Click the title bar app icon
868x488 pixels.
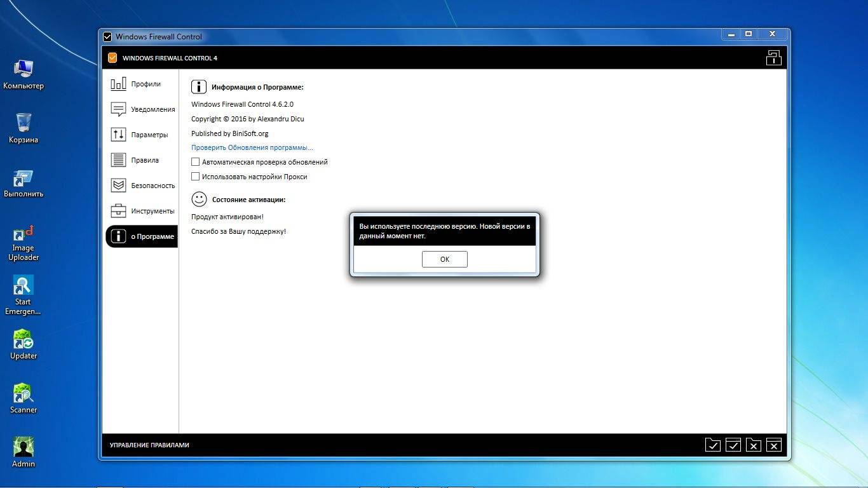[x=107, y=37]
